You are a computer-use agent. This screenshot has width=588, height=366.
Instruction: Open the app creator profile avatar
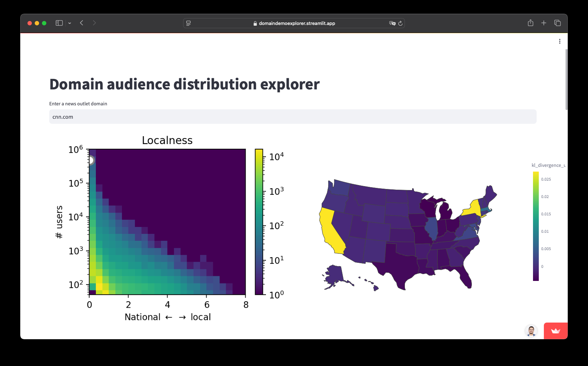click(x=531, y=331)
